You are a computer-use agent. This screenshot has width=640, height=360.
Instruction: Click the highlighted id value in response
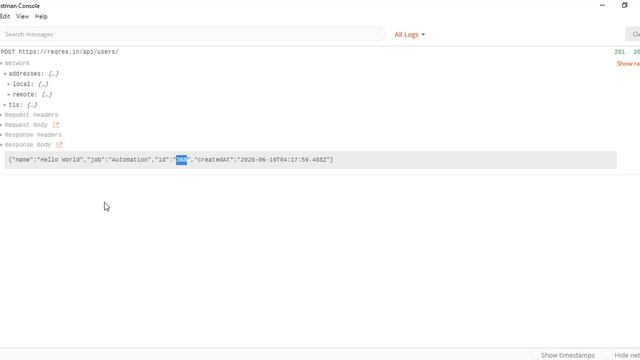[181, 160]
